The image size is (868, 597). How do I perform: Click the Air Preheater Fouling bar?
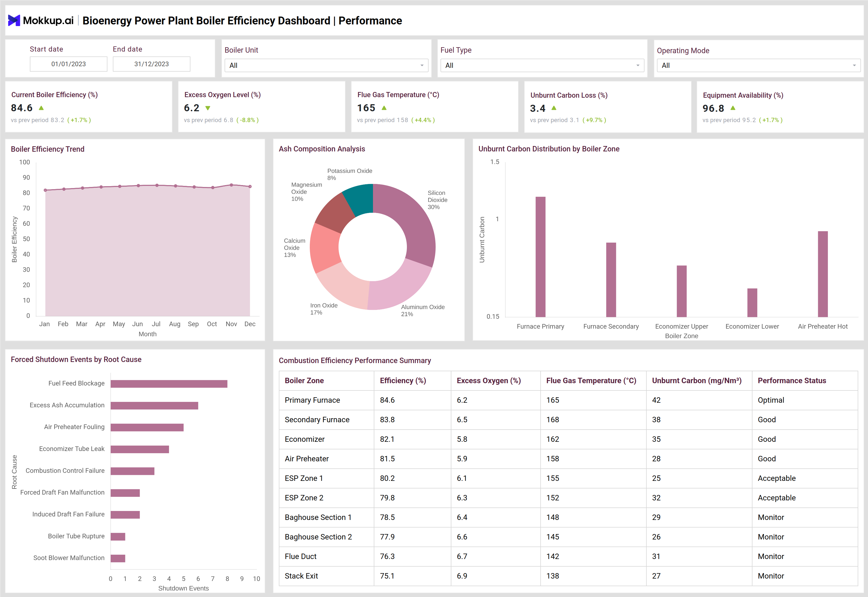coord(147,427)
